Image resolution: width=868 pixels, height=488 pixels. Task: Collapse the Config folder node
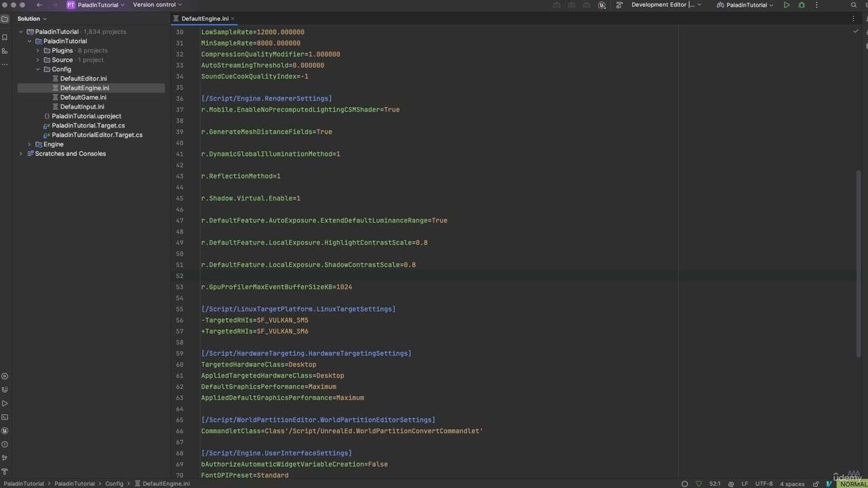(38, 69)
